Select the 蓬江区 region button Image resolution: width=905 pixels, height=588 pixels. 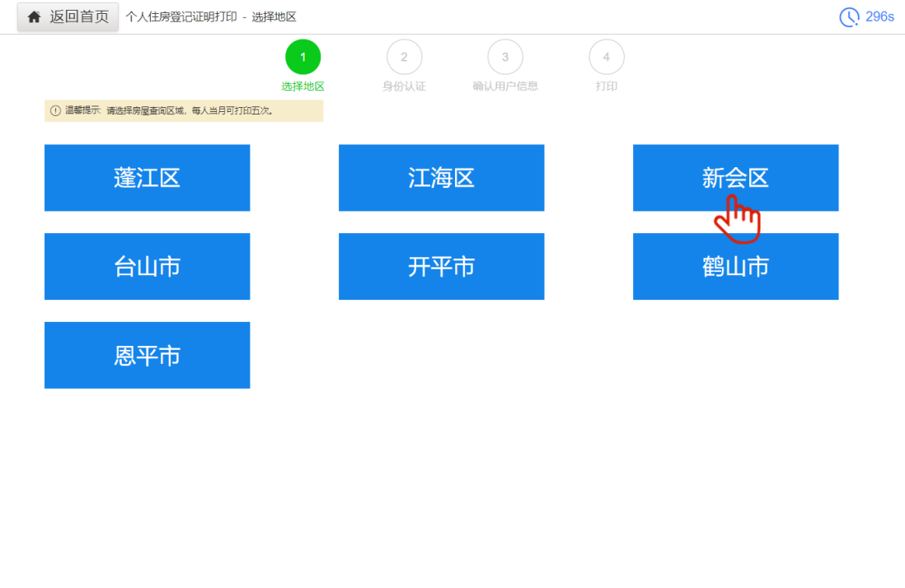pyautogui.click(x=147, y=177)
